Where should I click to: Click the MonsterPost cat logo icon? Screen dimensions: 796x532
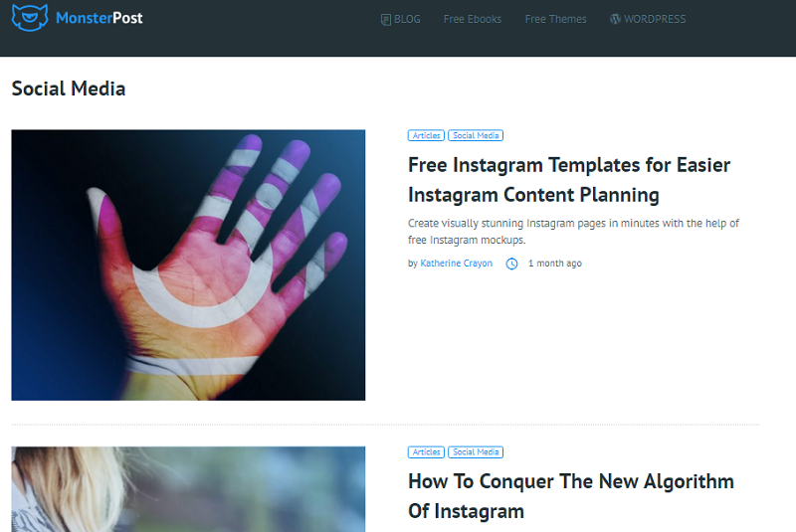pos(30,17)
